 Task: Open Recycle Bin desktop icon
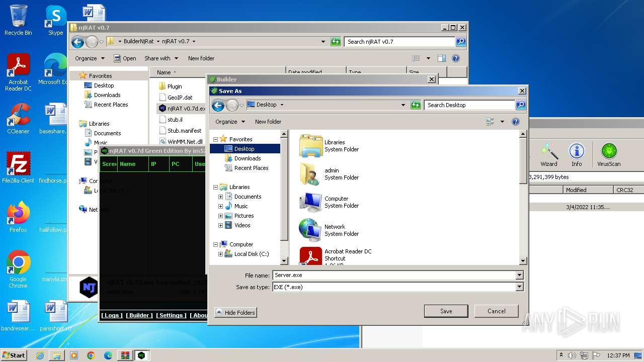18,20
